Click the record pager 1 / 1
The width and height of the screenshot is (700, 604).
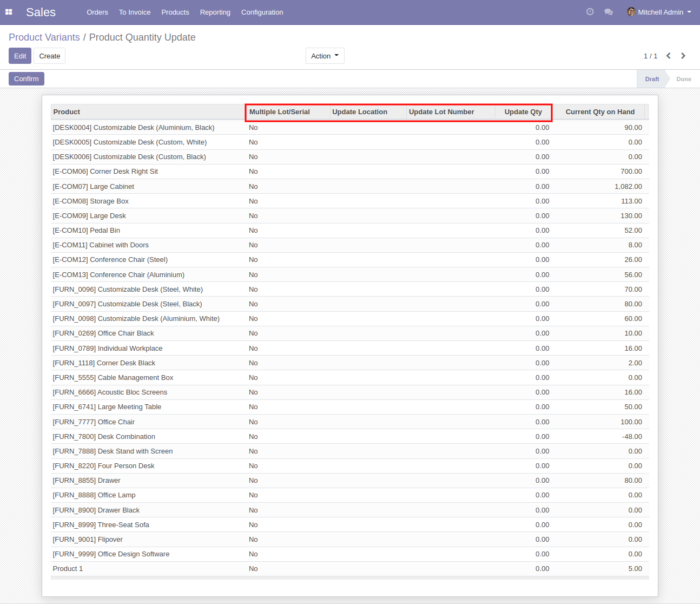pyautogui.click(x=650, y=56)
